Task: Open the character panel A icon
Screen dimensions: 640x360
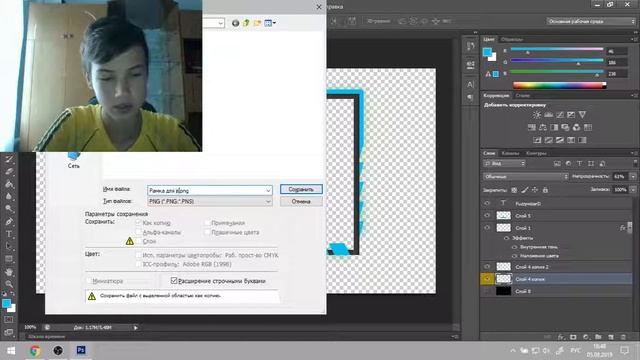Action: [x=470, y=84]
